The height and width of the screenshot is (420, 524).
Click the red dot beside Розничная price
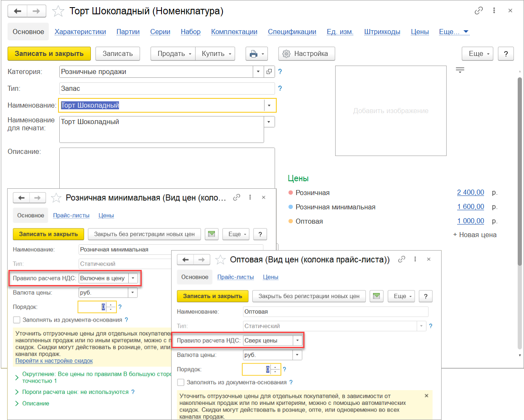coord(291,193)
